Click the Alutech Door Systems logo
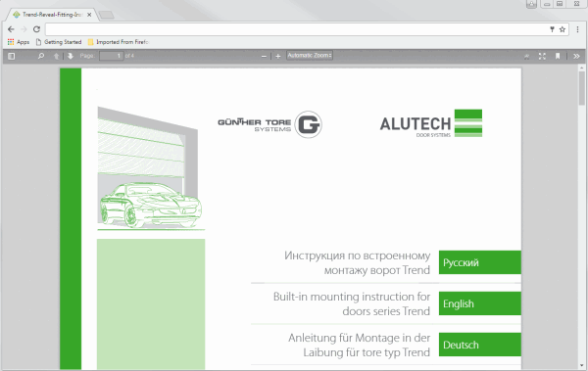The width and height of the screenshot is (588, 371). point(431,123)
